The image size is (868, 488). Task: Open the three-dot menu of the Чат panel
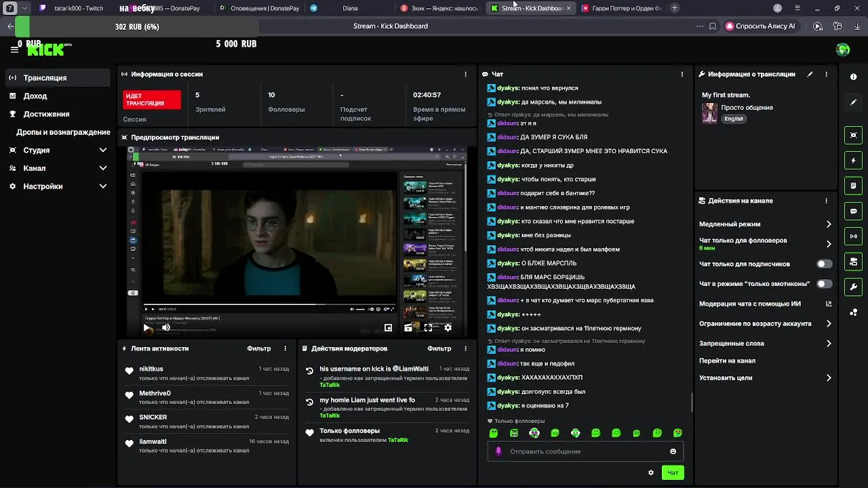[x=682, y=74]
